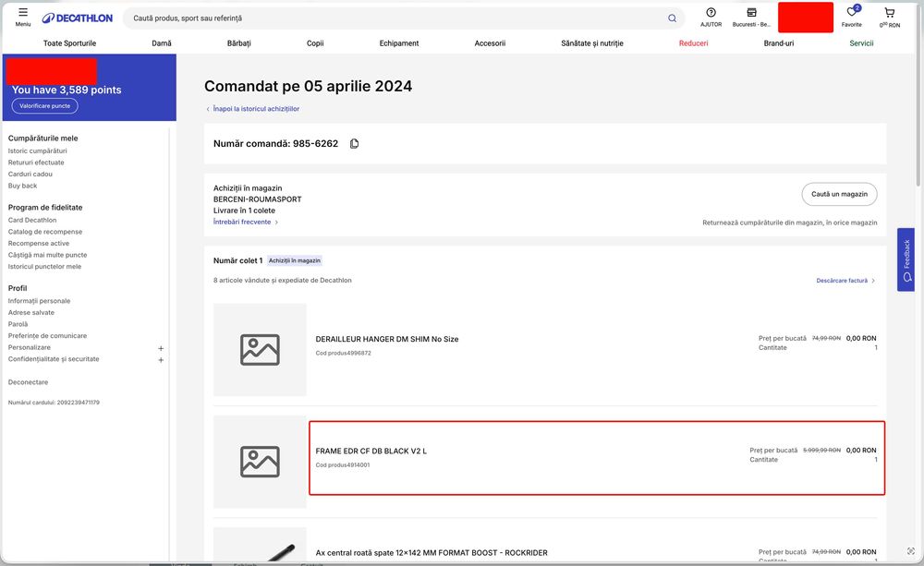Click Valorificare puncte button
Viewport: 924px width, 566px height.
tap(44, 106)
